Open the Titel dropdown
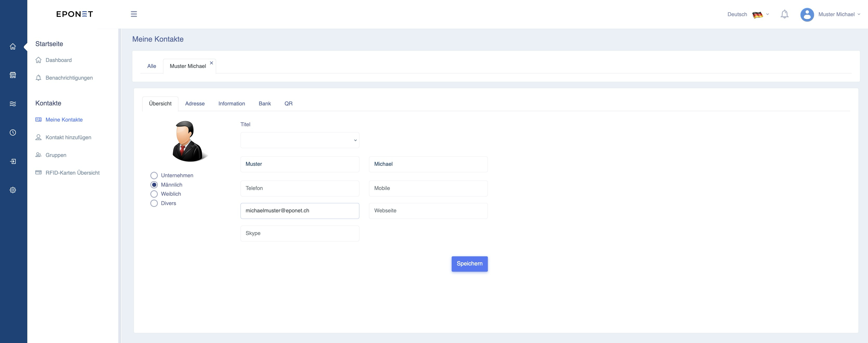Screen dimensions: 868x343 click(x=300, y=140)
